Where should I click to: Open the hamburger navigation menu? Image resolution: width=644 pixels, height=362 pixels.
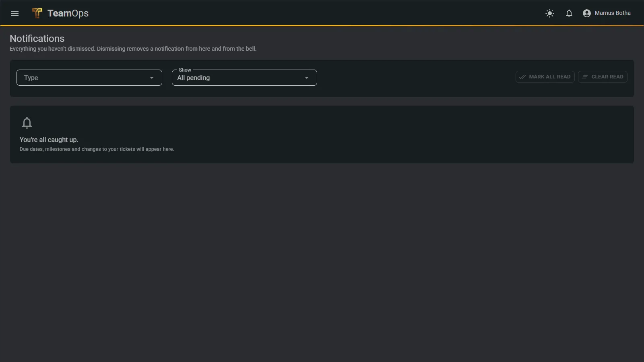15,13
